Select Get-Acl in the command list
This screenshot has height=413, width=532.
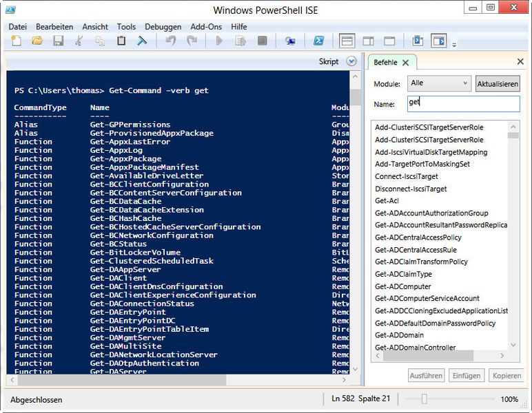[x=387, y=200]
